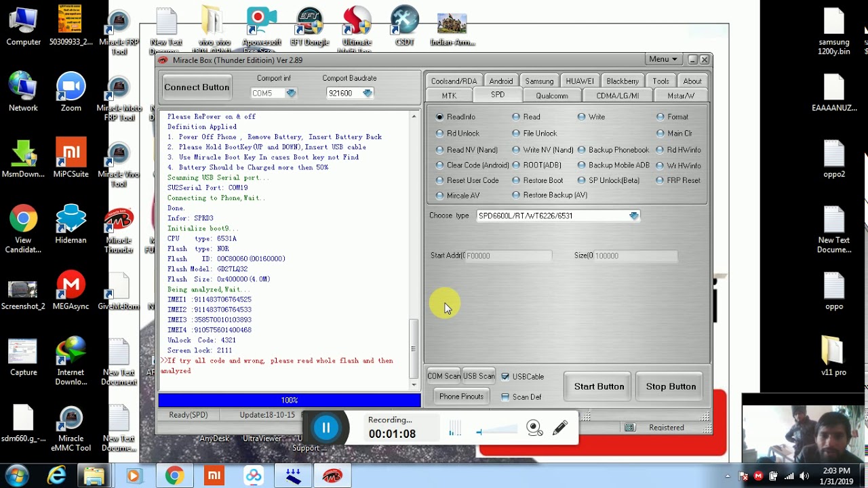Select ROOT(ADB) radio option
The width and height of the screenshot is (868, 488).
click(517, 165)
